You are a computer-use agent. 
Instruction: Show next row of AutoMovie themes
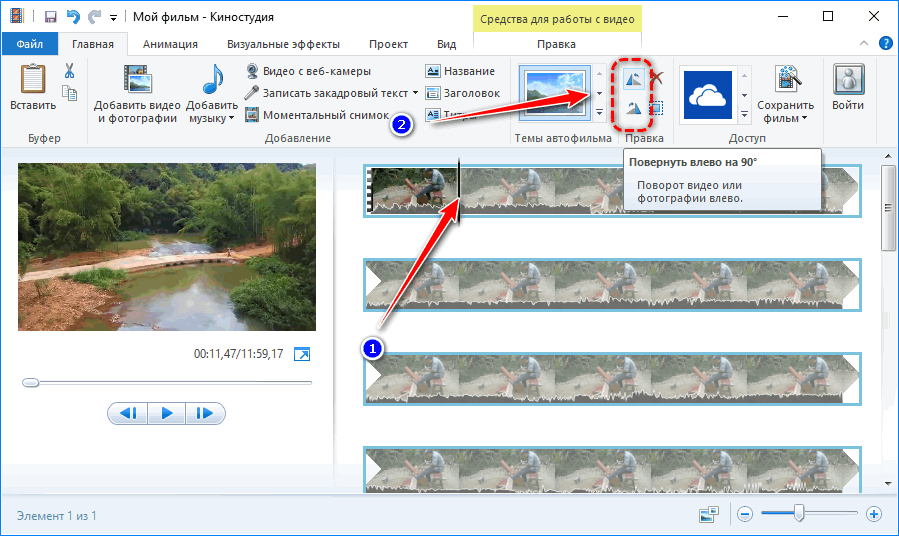(x=599, y=93)
